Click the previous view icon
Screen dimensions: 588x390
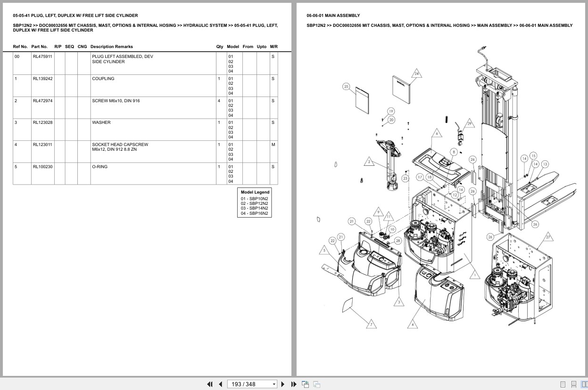[x=305, y=384]
